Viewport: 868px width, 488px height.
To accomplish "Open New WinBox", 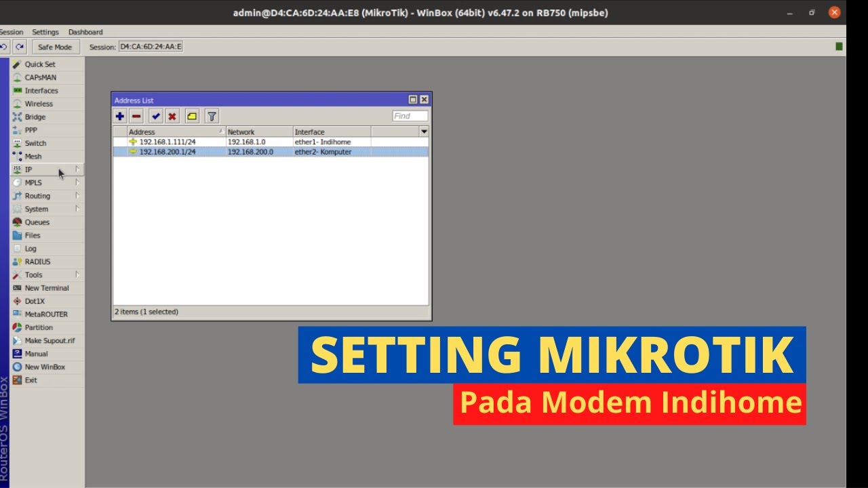I will coord(47,367).
